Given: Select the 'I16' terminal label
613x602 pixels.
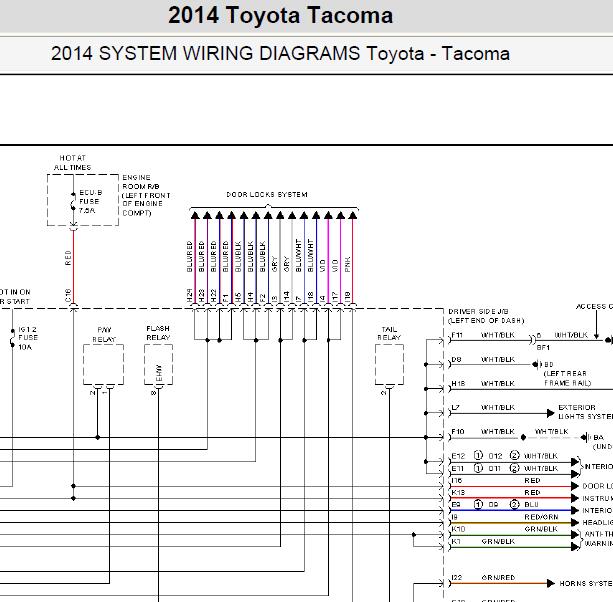Looking at the screenshot, I should [457, 480].
